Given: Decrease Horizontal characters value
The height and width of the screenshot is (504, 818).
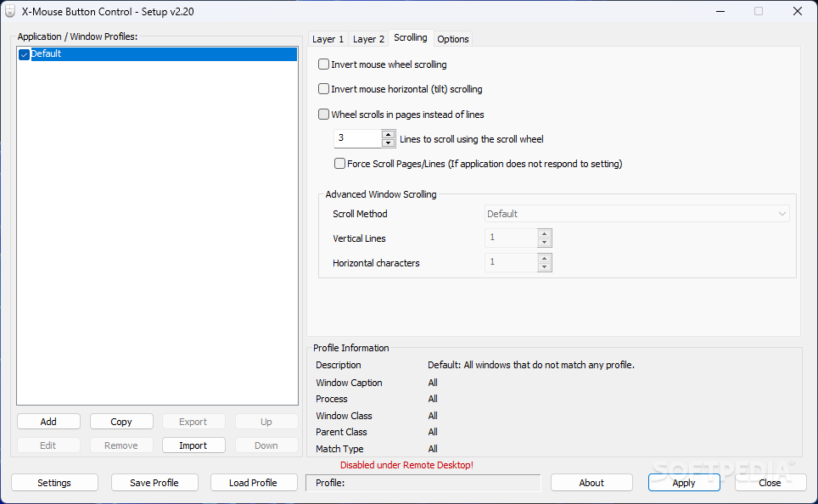Looking at the screenshot, I should 544,266.
